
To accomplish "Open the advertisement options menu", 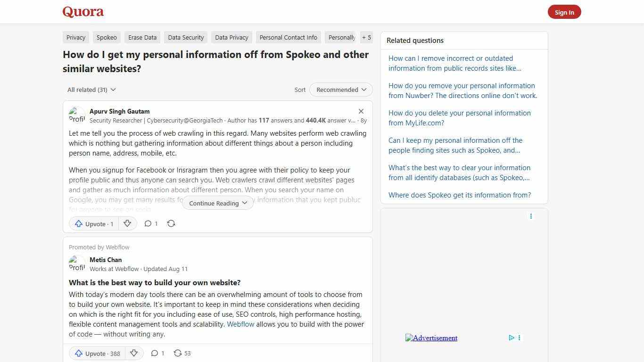I will tap(531, 216).
